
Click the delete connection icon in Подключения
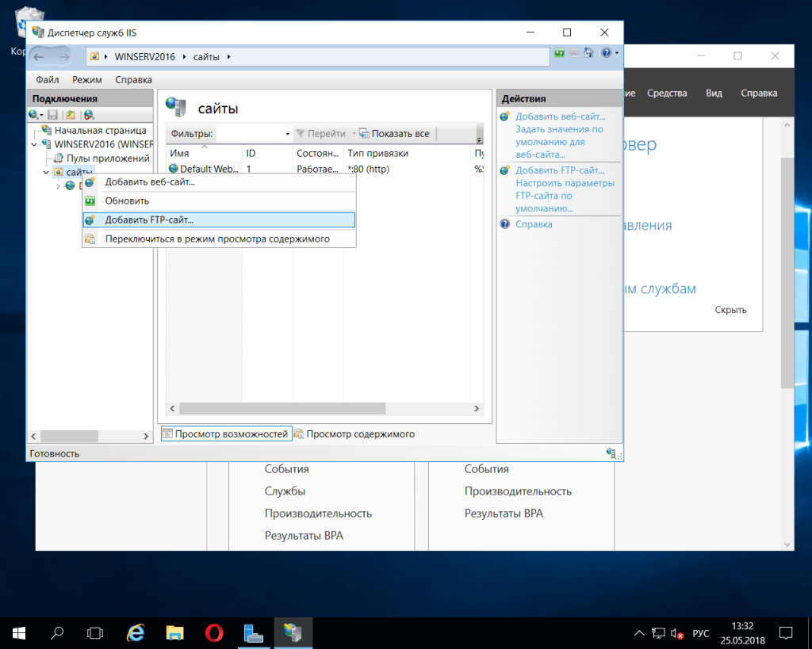(89, 115)
